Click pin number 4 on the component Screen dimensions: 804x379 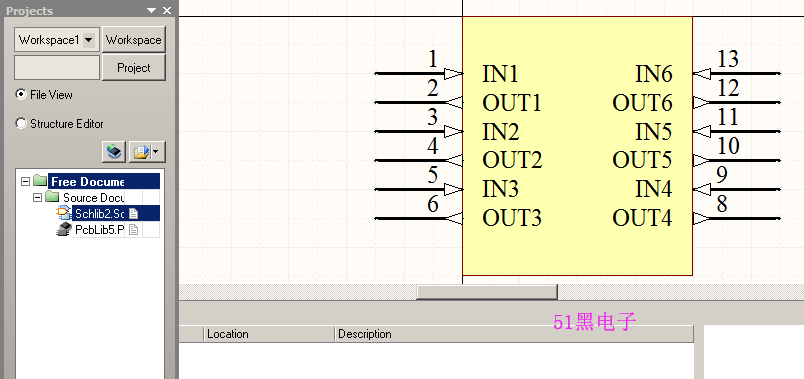click(x=433, y=146)
